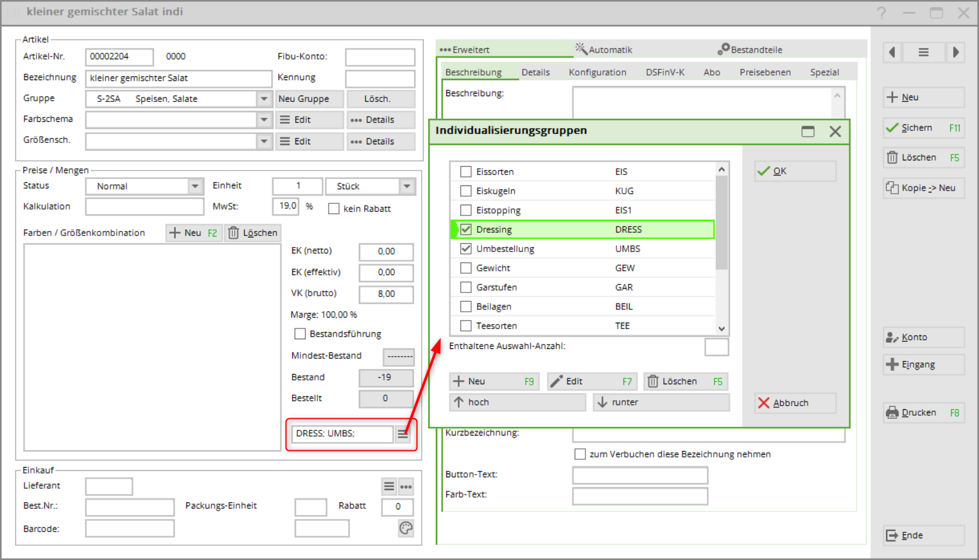979x560 pixels.
Task: Open the article list hamburger icon
Action: [x=923, y=53]
